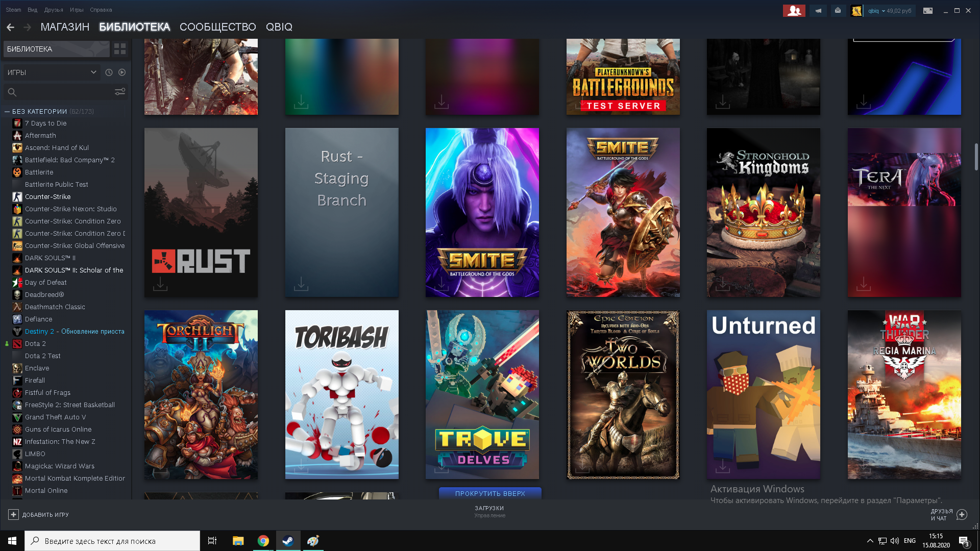Show hidden system tray icons
This screenshot has width=980, height=551.
click(x=870, y=541)
